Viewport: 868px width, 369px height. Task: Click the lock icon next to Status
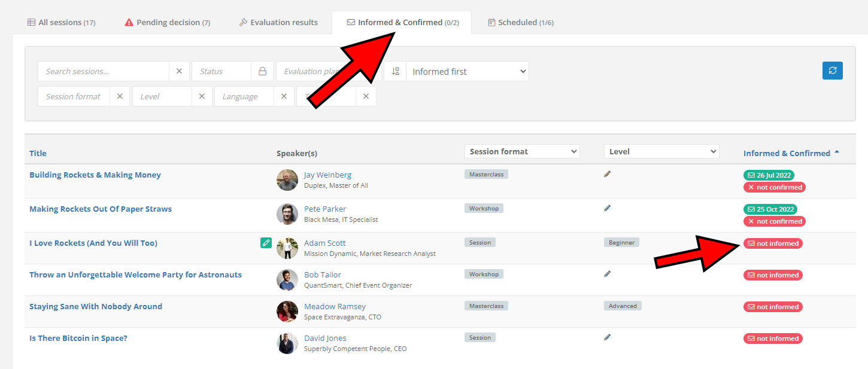point(262,71)
